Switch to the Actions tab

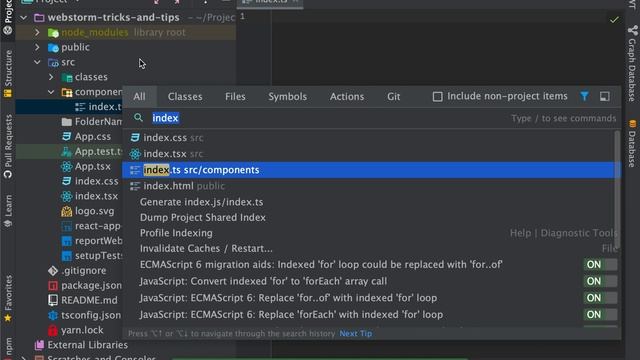point(347,97)
